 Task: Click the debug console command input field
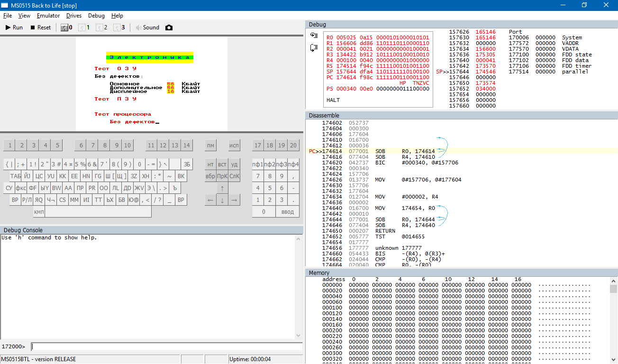click(x=167, y=346)
